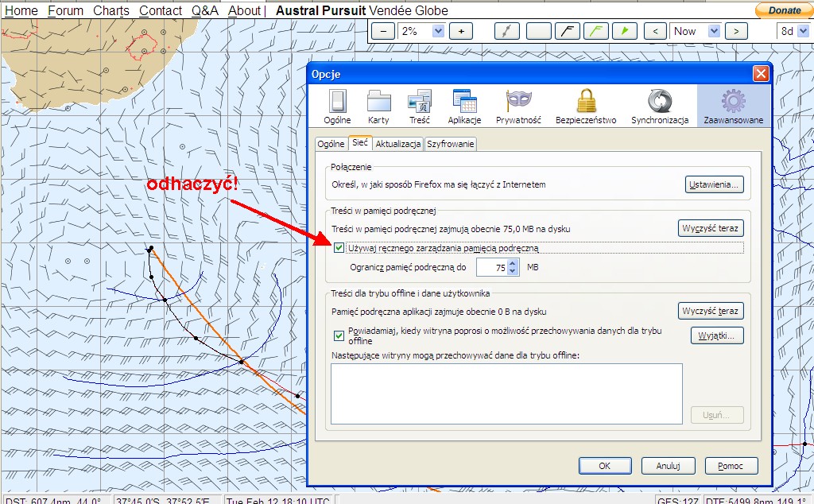The height and width of the screenshot is (504, 814).
Task: Click the green wind barb toolbar icon
Action: coord(596,32)
